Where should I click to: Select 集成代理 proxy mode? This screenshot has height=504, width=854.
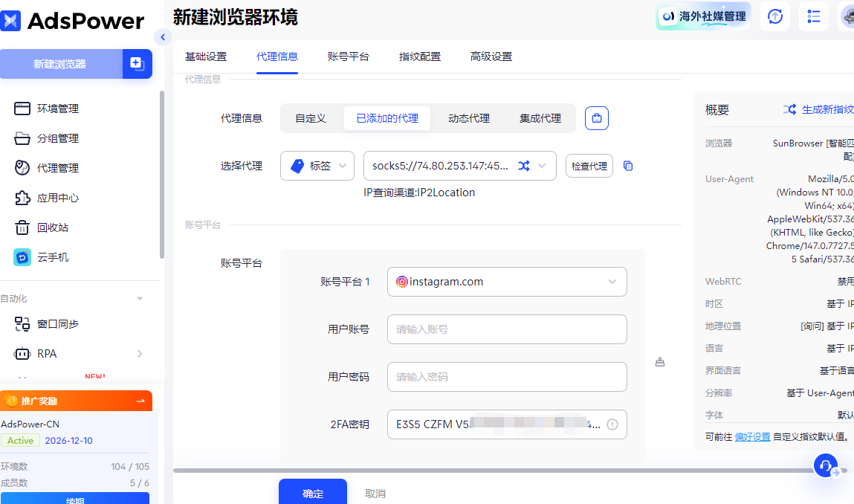pos(540,118)
